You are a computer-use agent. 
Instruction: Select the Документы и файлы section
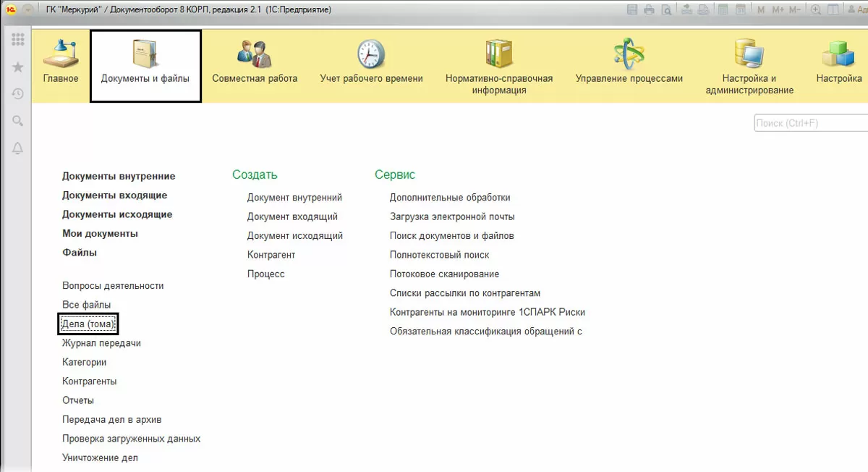pyautogui.click(x=145, y=66)
